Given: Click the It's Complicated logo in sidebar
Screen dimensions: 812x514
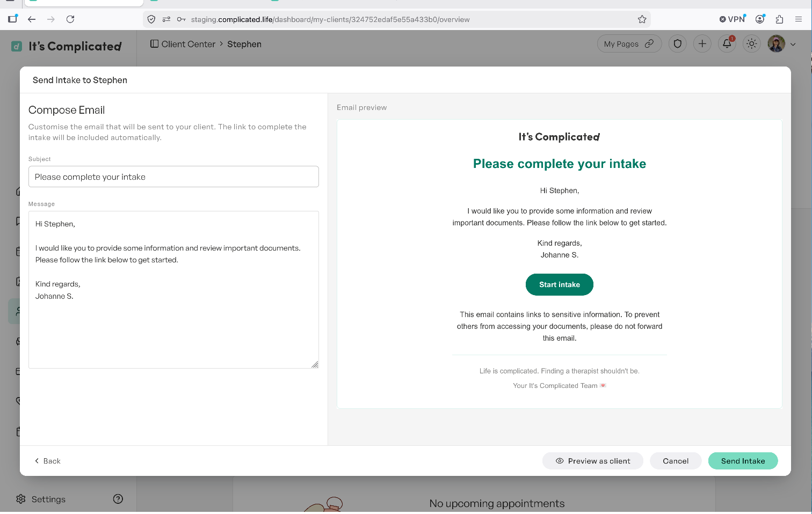Looking at the screenshot, I should pos(67,46).
